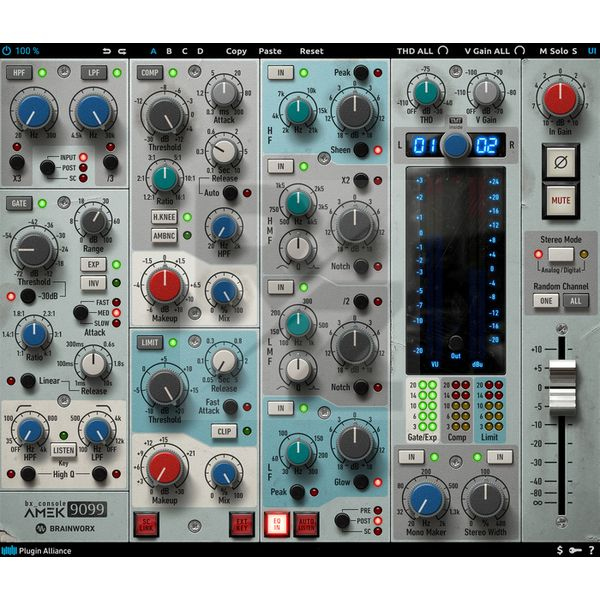This screenshot has height=600, width=600.
Task: Click the HF Peak black button
Action: pos(361,72)
